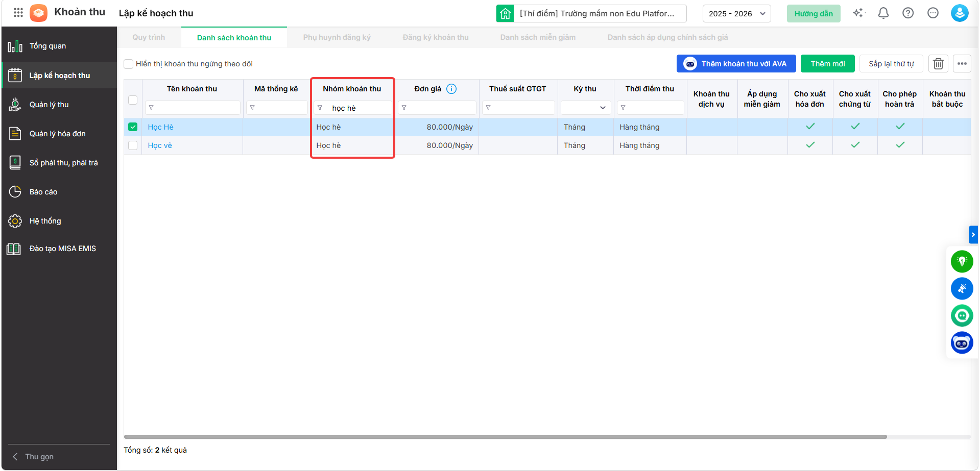Switch to Đăng ký khoản thu tab
The height and width of the screenshot is (471, 980).
click(436, 37)
